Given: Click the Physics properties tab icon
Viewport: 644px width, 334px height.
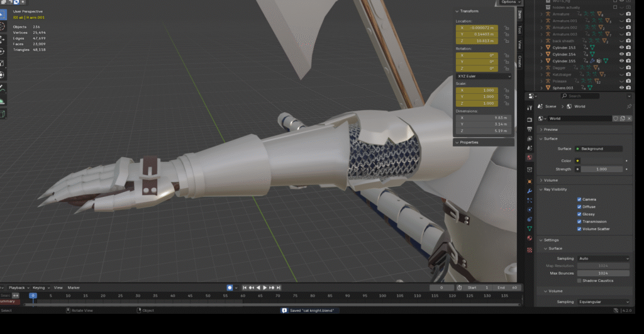Looking at the screenshot, I should tap(530, 209).
